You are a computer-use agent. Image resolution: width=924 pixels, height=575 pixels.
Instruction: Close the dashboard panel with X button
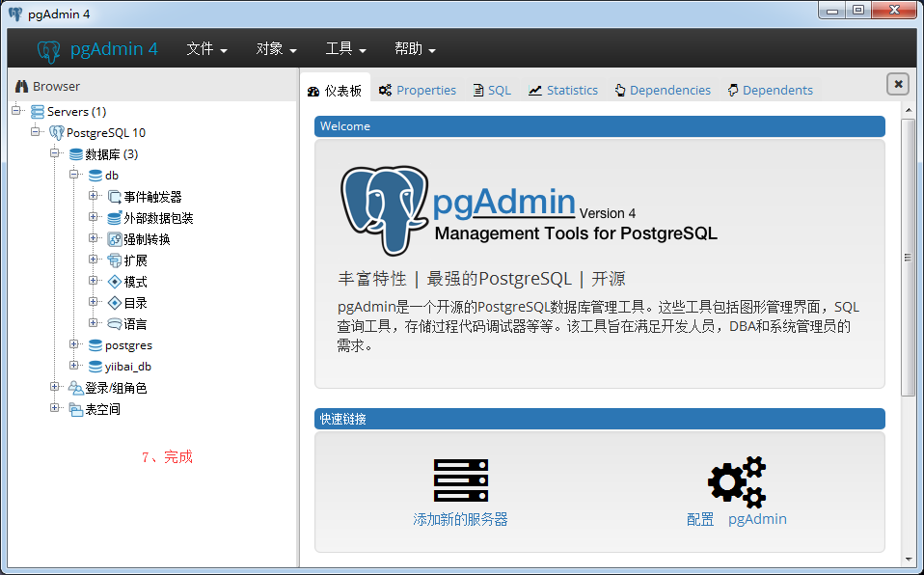[x=898, y=84]
